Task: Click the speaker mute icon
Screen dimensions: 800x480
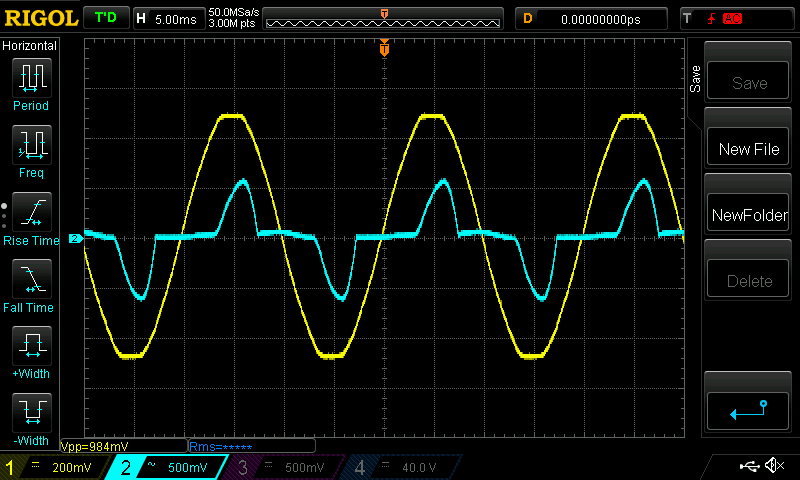Action: [x=773, y=466]
